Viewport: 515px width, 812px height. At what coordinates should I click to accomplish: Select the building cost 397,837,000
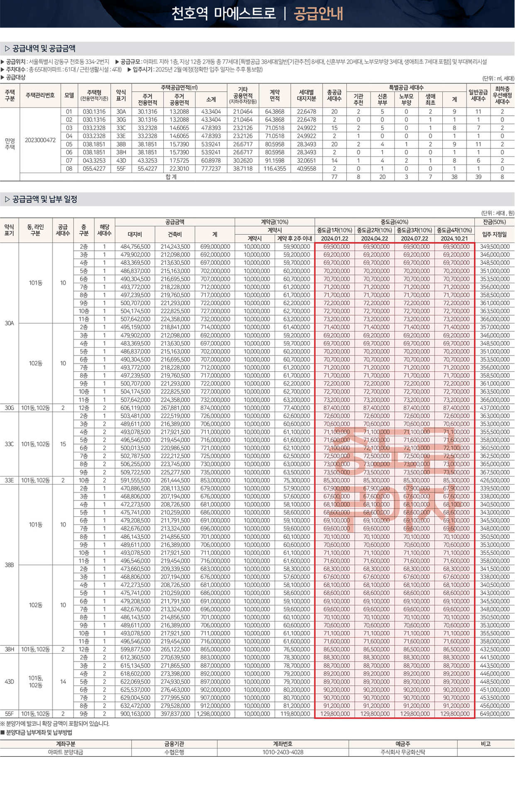(175, 714)
